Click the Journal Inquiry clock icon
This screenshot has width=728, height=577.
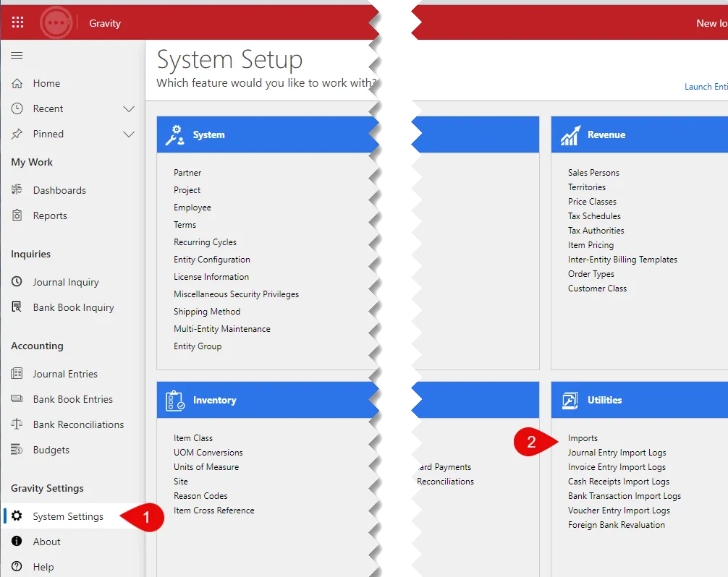[17, 281]
